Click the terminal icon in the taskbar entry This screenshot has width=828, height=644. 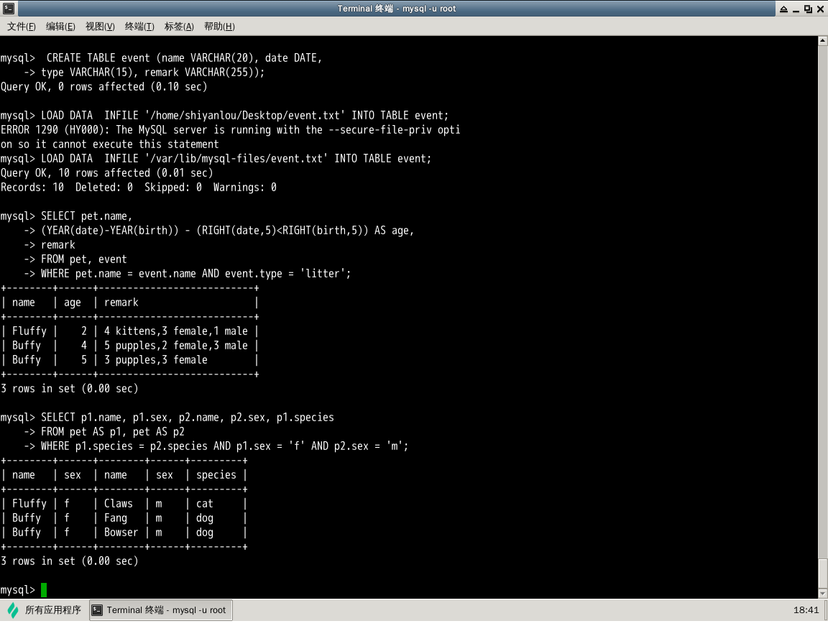pos(98,610)
